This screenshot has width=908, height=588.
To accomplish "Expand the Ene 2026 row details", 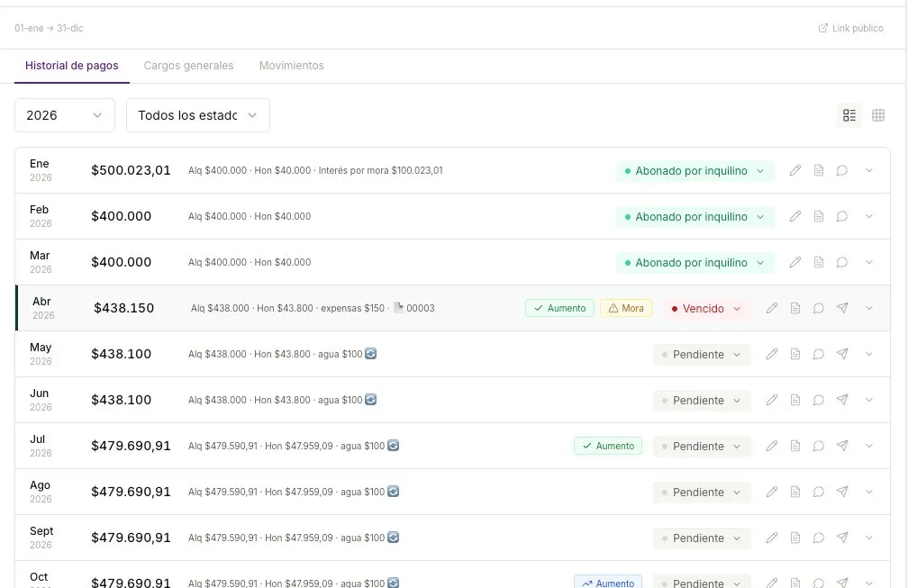I will point(868,170).
